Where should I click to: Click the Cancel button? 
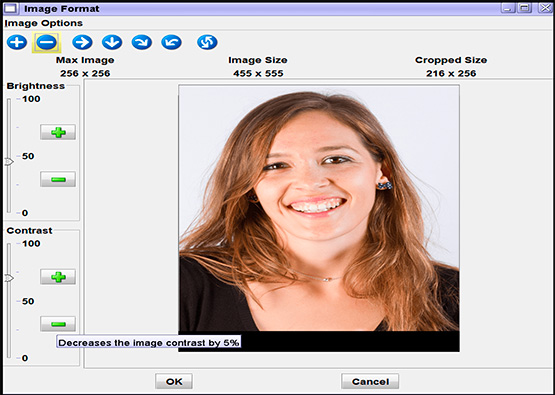[x=370, y=381]
